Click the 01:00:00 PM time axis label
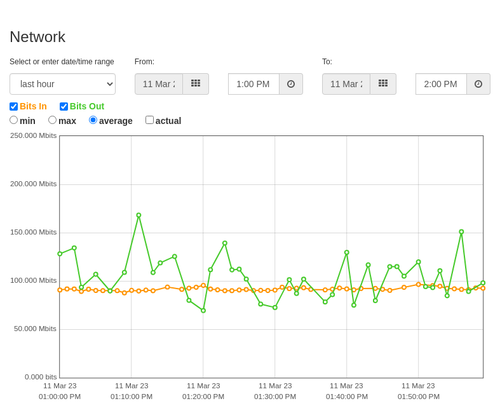The image size is (500, 403). tap(60, 397)
